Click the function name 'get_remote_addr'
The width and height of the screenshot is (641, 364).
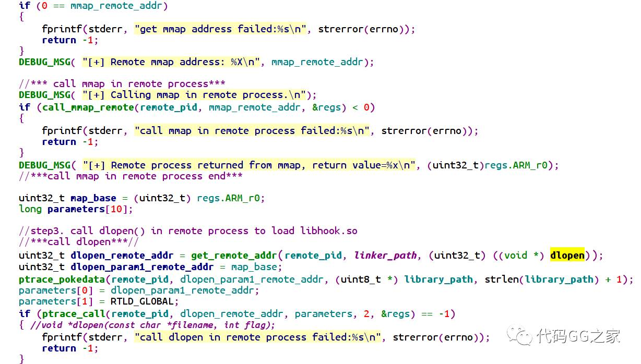[234, 255]
